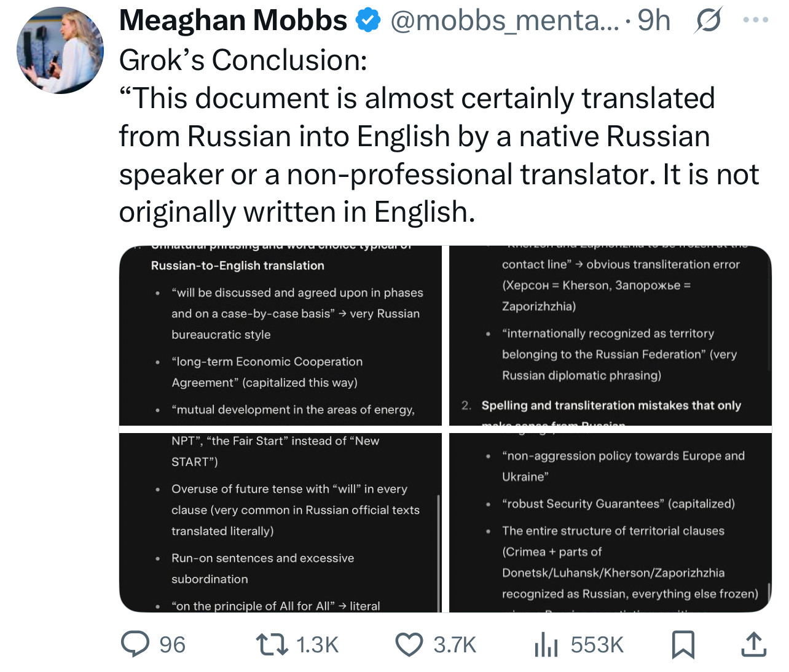Image resolution: width=789 pixels, height=672 pixels.
Task: Click the blue verified badge
Action: point(368,21)
